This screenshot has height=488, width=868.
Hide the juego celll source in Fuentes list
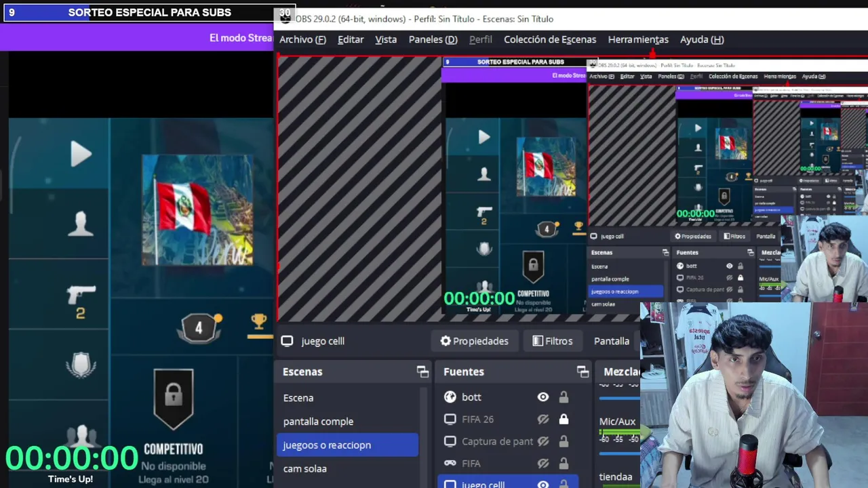click(x=542, y=484)
